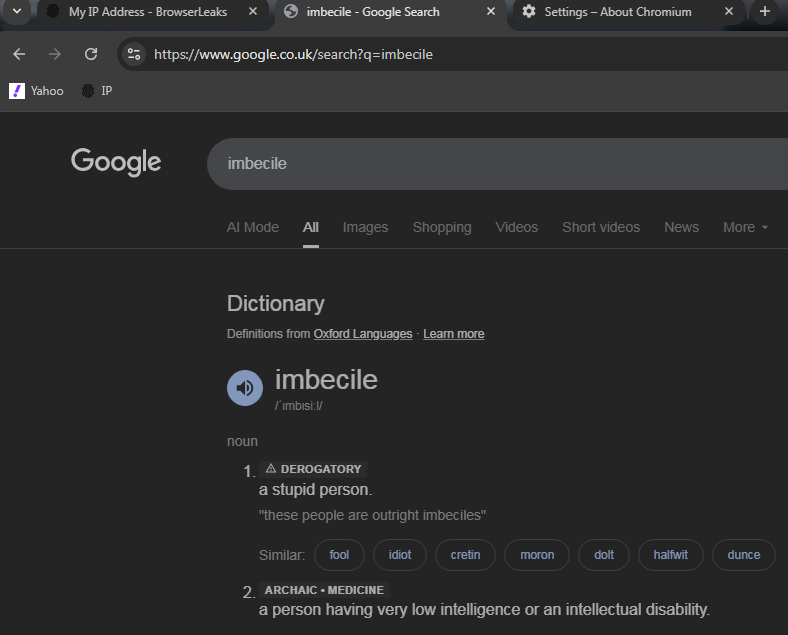The height and width of the screenshot is (635, 788).
Task: Reload the current page
Action: [x=91, y=54]
